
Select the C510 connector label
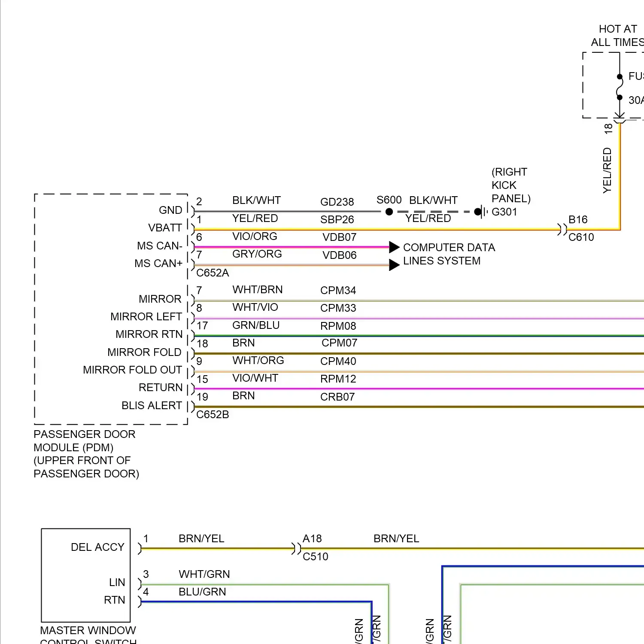pyautogui.click(x=315, y=556)
